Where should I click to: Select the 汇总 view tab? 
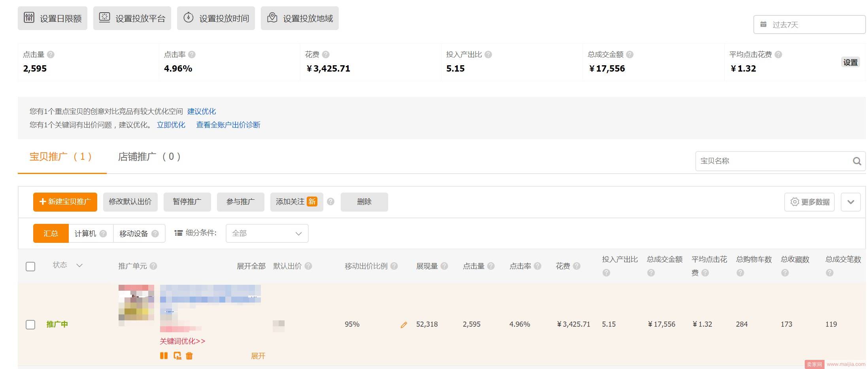(x=51, y=233)
